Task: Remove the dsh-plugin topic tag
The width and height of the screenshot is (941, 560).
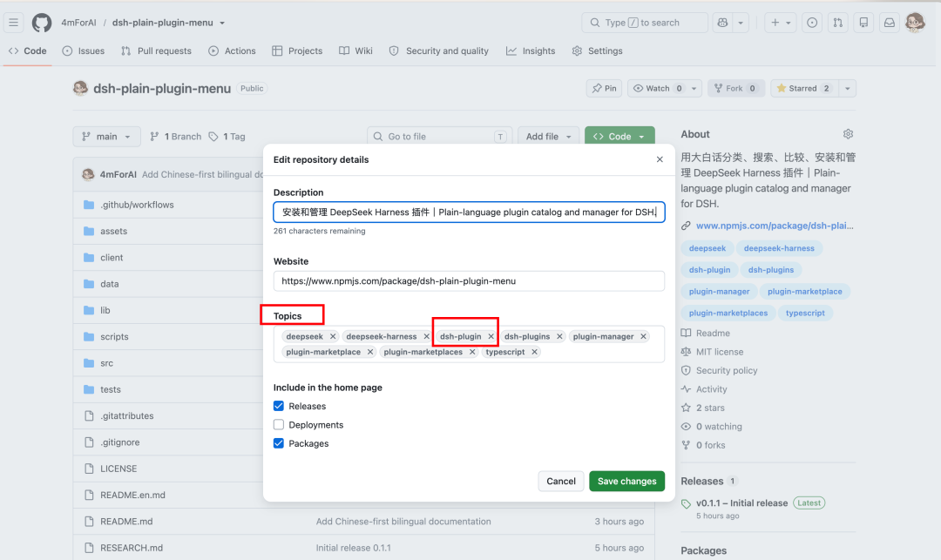Action: (x=491, y=336)
